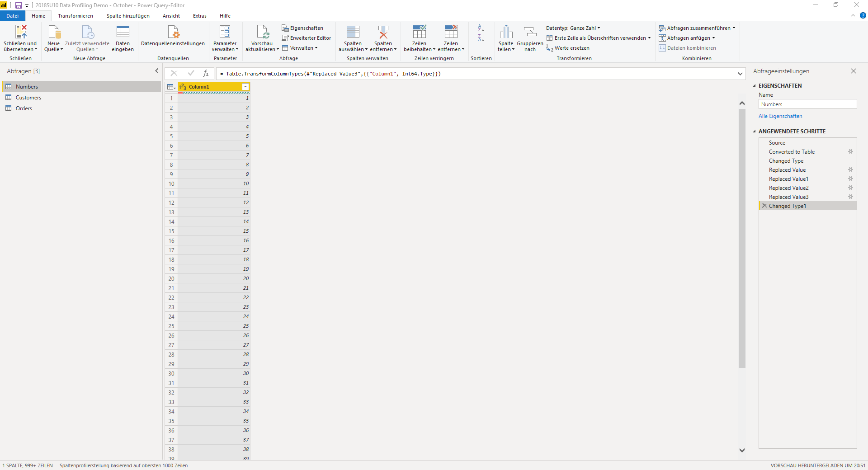
Task: Click the vertical scrollbar up arrow
Action: (x=742, y=103)
